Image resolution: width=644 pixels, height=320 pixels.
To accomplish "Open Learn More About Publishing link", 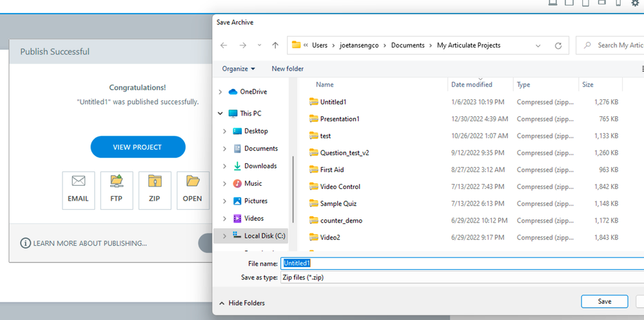I will 84,243.
